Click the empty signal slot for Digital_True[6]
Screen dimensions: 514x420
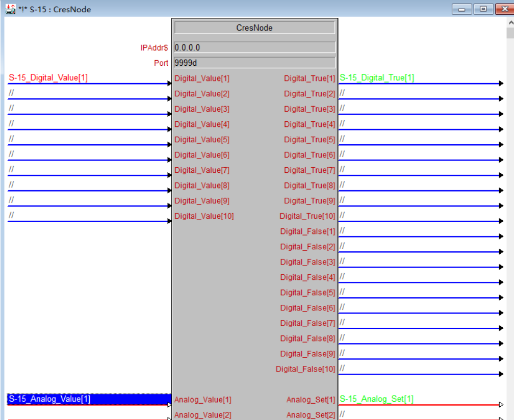(420, 154)
